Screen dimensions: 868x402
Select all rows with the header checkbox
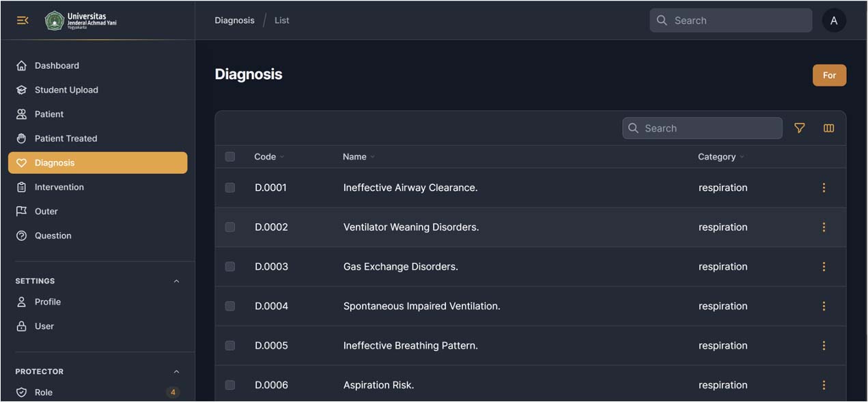pos(230,157)
